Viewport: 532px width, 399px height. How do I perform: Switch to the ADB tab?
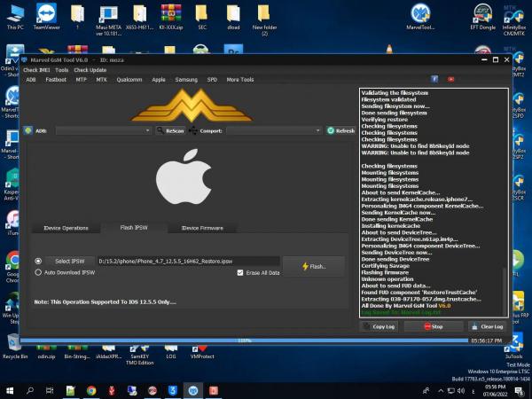tap(31, 80)
